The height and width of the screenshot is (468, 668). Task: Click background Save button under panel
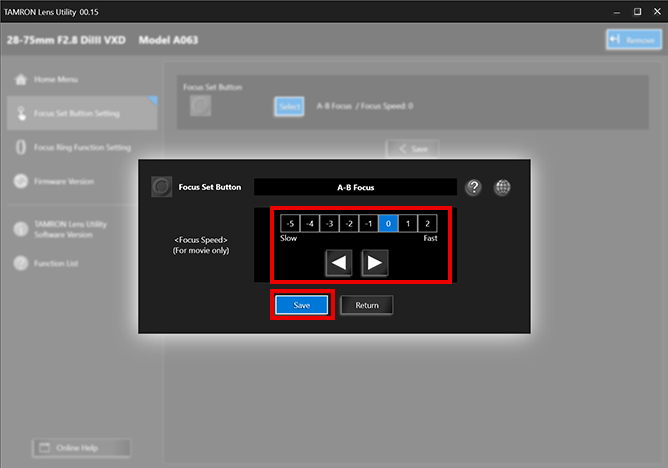pyautogui.click(x=412, y=149)
